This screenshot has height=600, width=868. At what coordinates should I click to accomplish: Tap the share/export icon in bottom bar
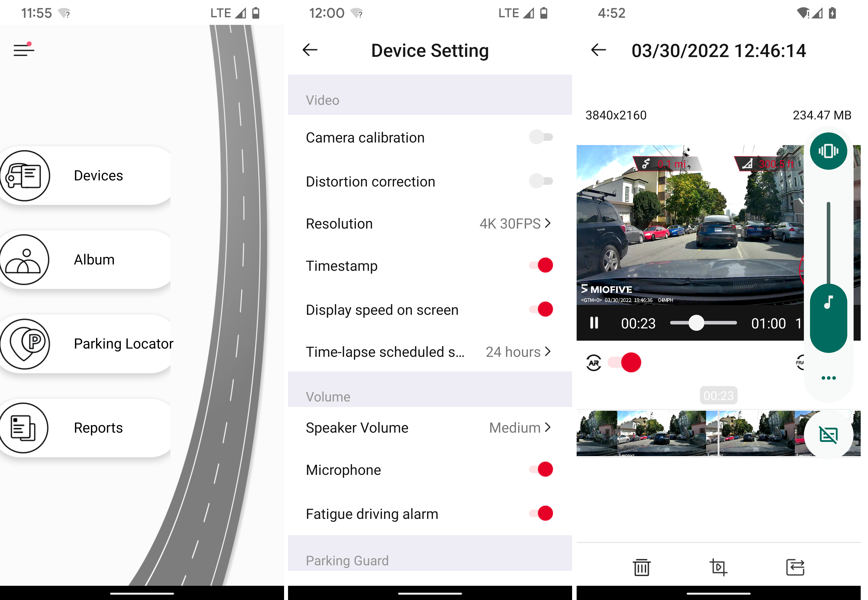pyautogui.click(x=795, y=567)
